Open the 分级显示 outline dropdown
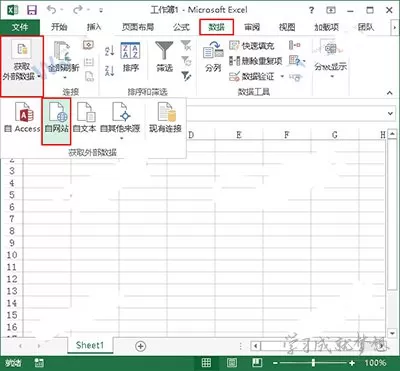 [331, 60]
